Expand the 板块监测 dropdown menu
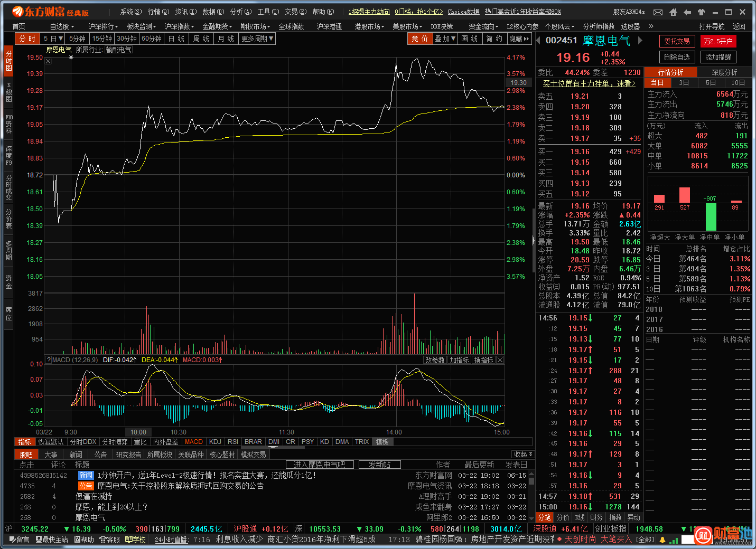This screenshot has width=756, height=549. click(x=141, y=26)
